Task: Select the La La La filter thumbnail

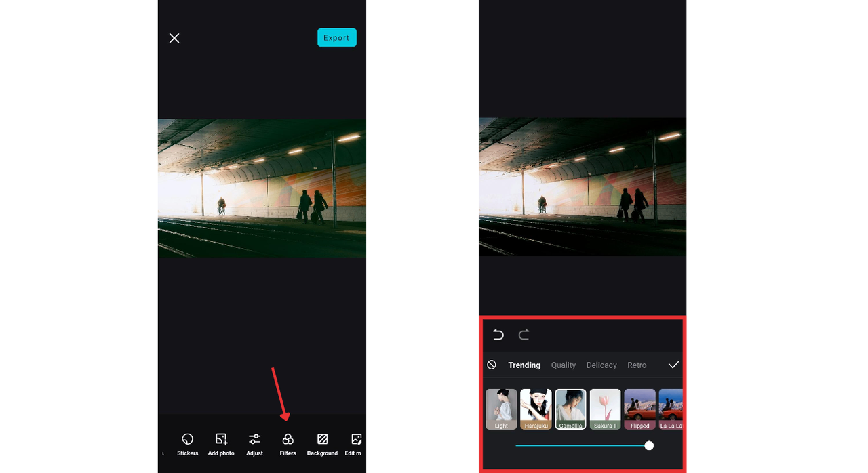Action: pos(671,409)
